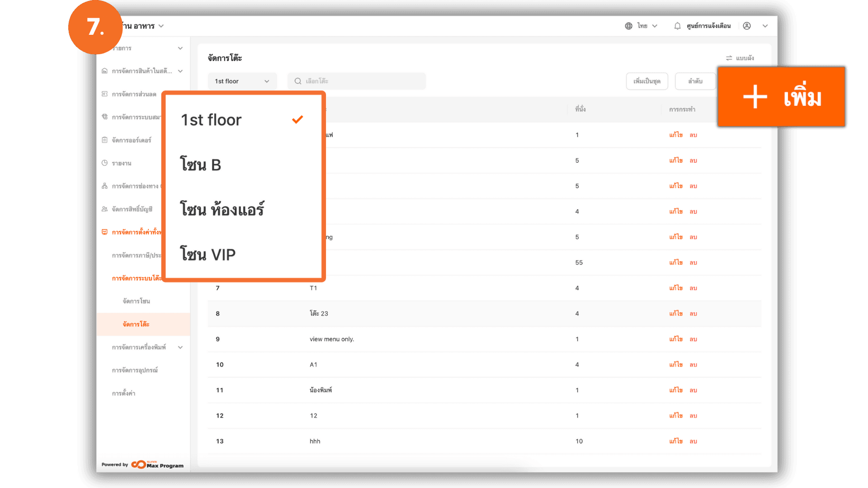Click the เพิ่มเป็นชุด batch add button
This screenshot has width=868, height=488.
point(647,81)
